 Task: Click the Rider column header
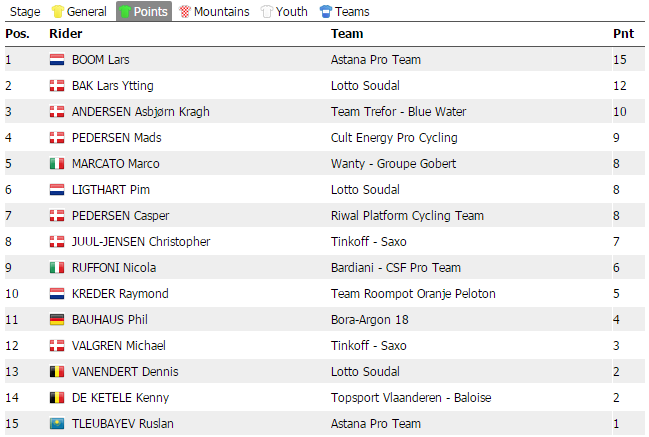[x=65, y=34]
